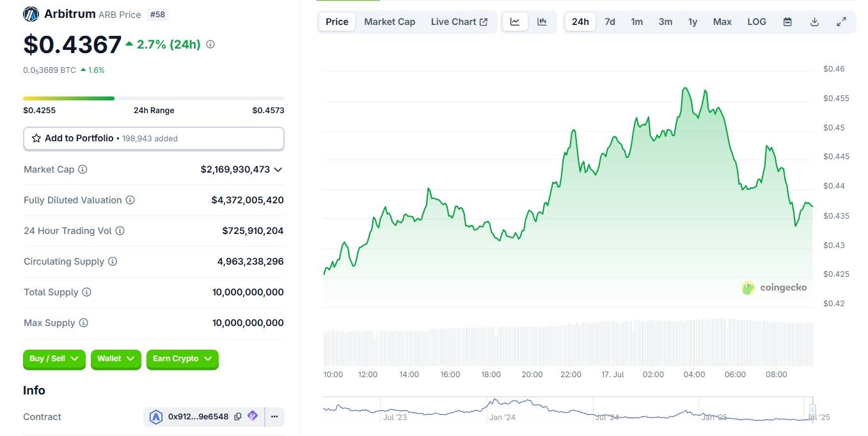The height and width of the screenshot is (436, 868).
Task: Open the contract more options ellipsis
Action: tap(274, 417)
